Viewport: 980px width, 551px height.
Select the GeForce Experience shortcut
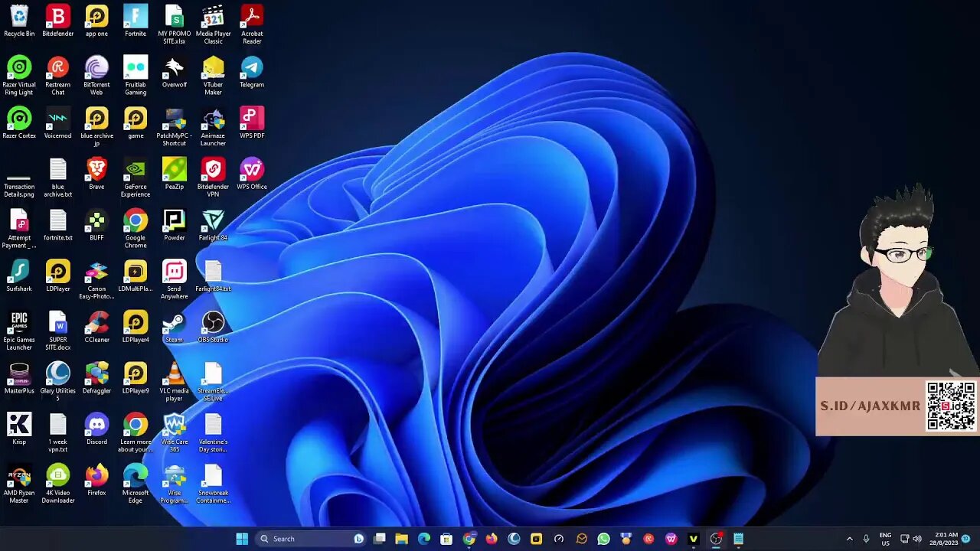[136, 178]
